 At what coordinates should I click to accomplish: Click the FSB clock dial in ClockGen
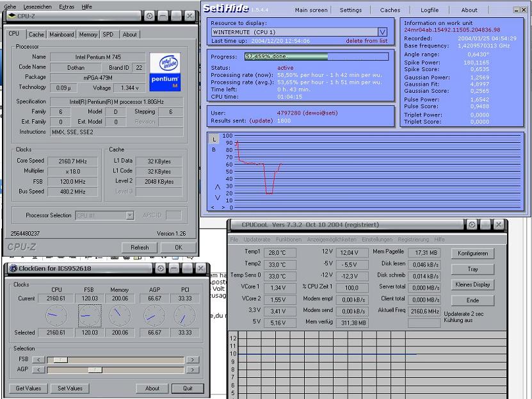[x=90, y=316]
